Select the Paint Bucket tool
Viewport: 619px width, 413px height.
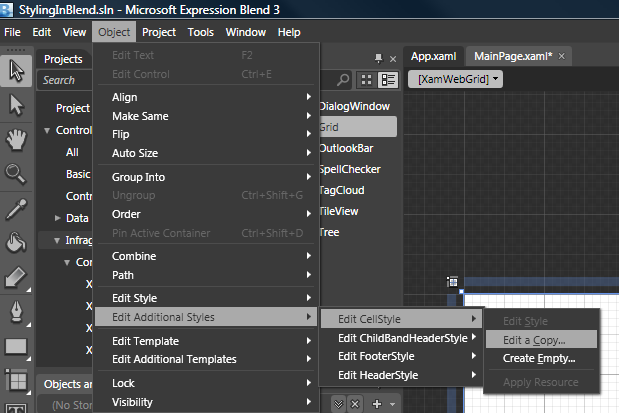[x=16, y=242]
